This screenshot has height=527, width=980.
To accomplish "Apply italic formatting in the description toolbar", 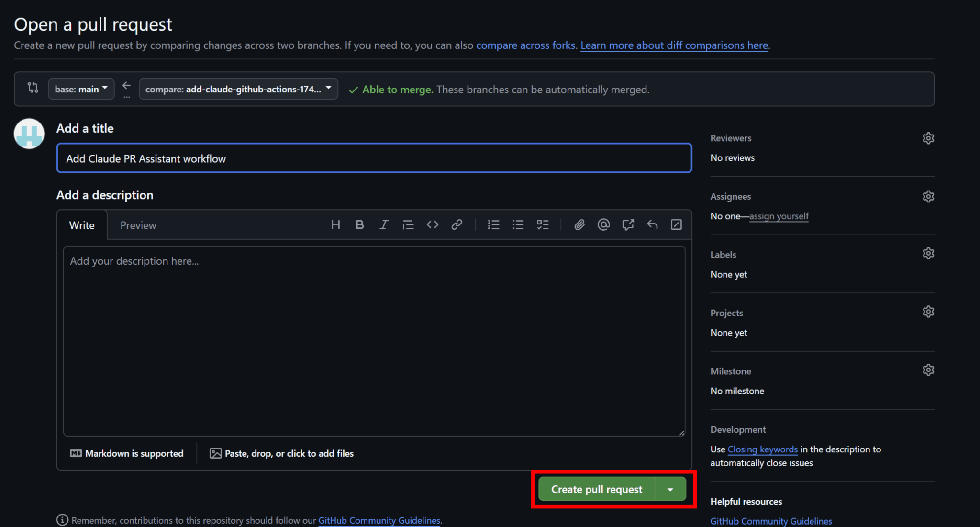I will 384,224.
